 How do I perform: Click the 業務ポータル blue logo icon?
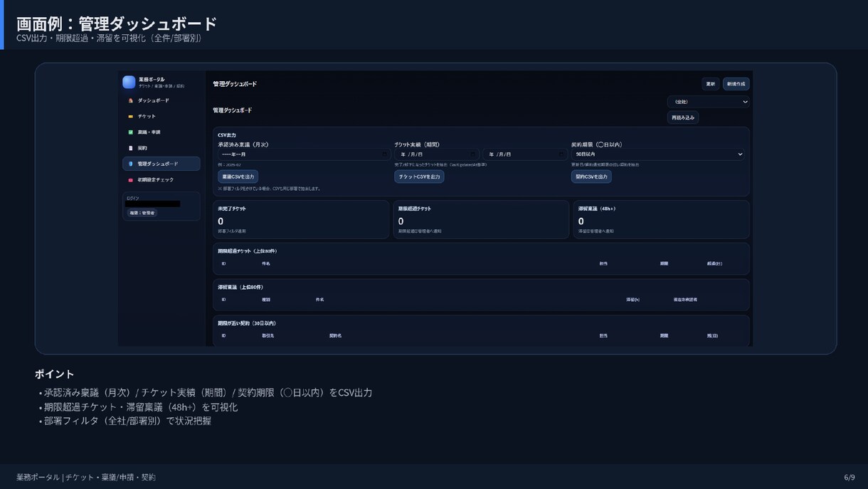pos(129,82)
